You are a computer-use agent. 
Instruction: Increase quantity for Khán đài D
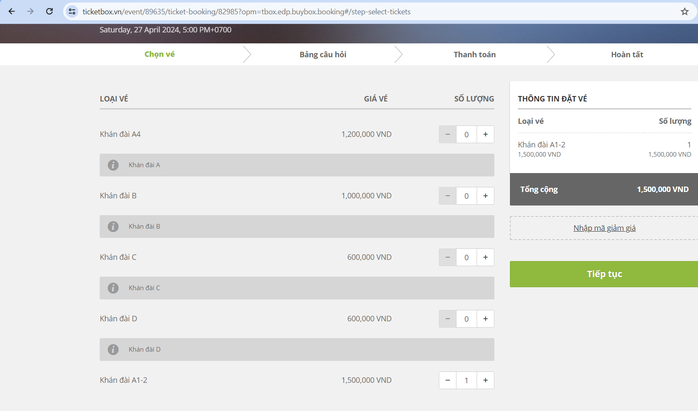click(485, 318)
